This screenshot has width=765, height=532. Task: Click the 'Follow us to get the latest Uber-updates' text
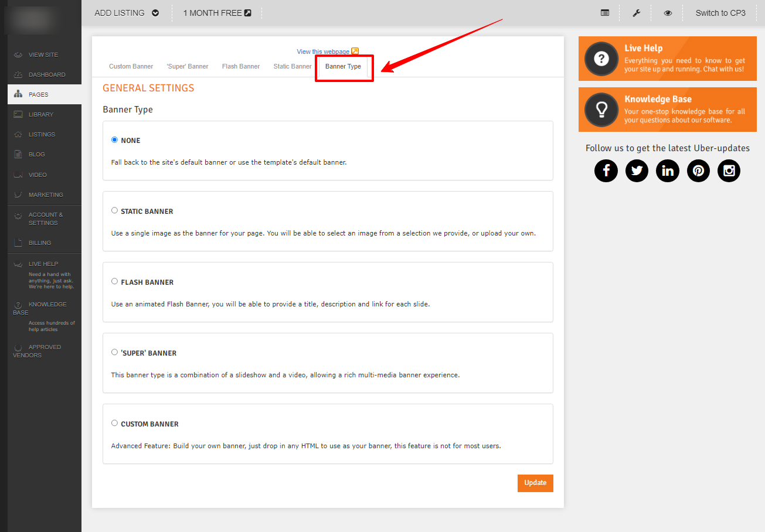click(x=668, y=148)
